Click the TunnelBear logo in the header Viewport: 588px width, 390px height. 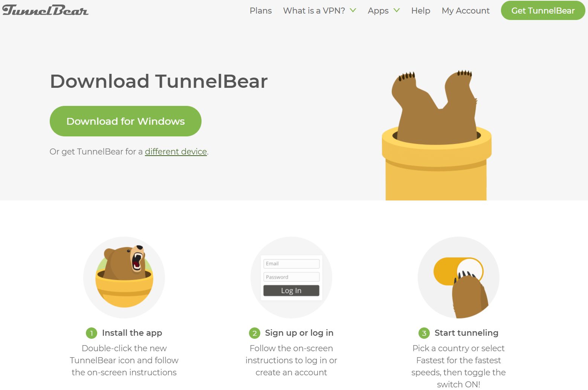(45, 11)
